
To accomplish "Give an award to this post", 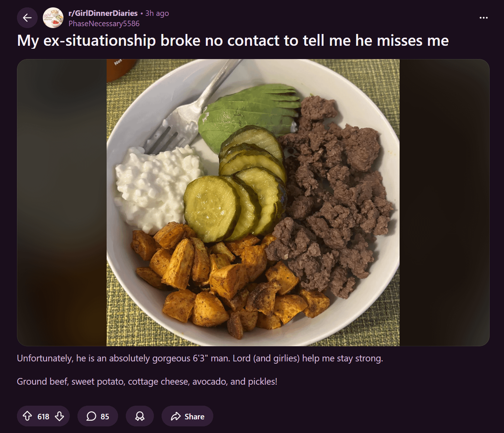I will click(140, 416).
